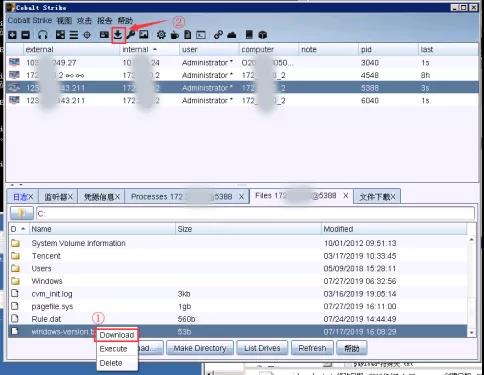Viewport: 484px width, 375px height.
Task: Click the Refresh button
Action: click(312, 348)
